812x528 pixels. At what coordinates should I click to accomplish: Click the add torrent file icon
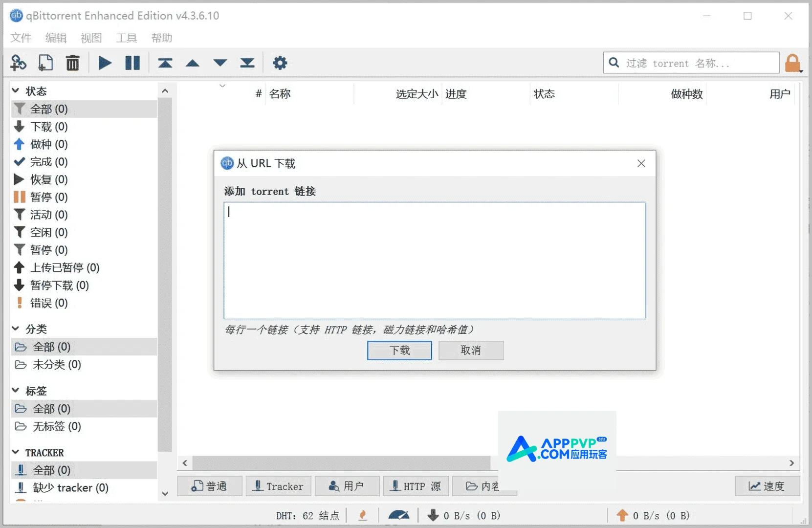click(45, 63)
